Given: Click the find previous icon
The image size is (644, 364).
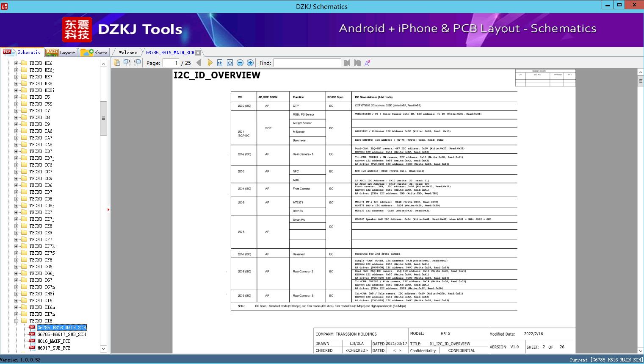Looking at the screenshot, I should [347, 63].
